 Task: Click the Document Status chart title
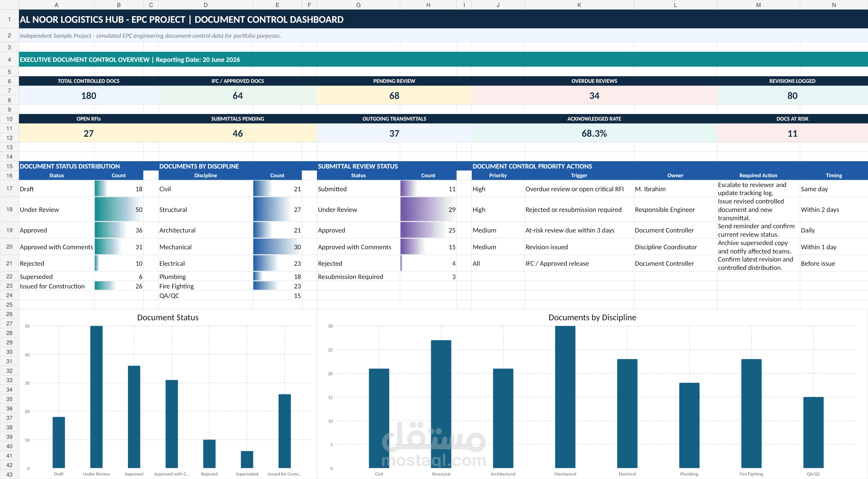tap(168, 317)
